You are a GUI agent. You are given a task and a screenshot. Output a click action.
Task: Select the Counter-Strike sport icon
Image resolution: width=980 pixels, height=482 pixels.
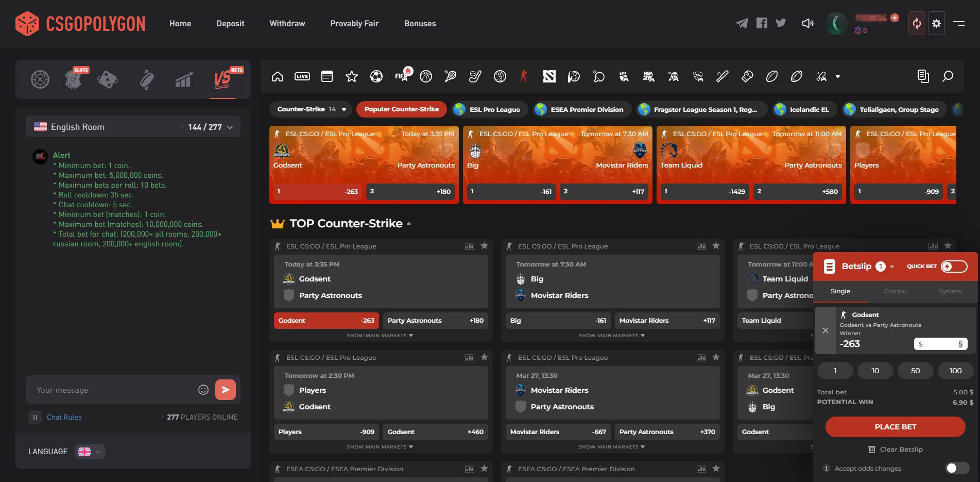[x=524, y=77]
